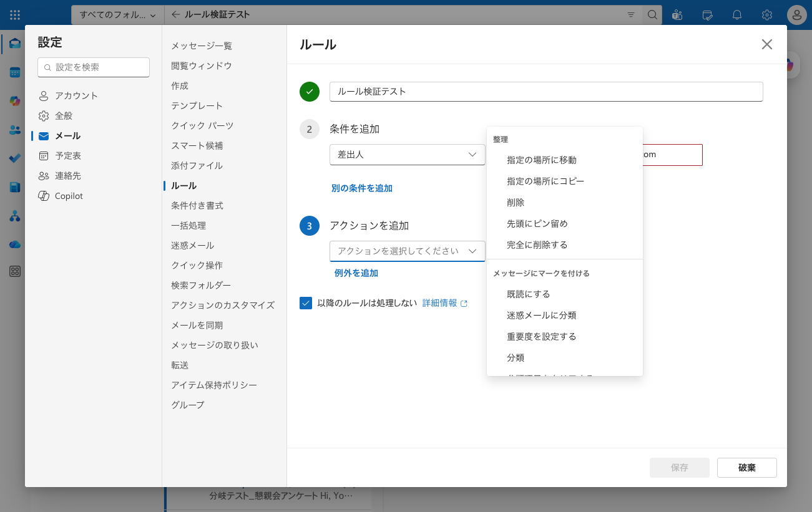Screen dimensions: 812x512
Task: Select 完全に削除する action
Action: click(565, 245)
